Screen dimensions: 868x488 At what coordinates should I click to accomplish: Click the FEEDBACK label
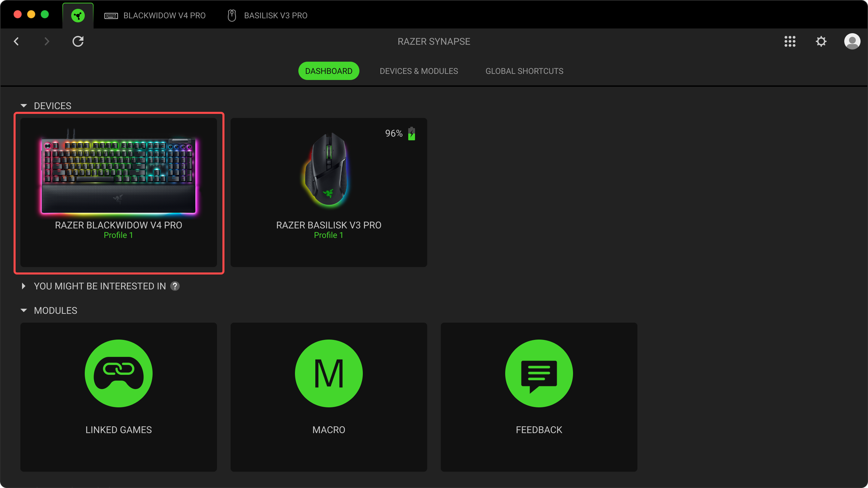tap(539, 430)
